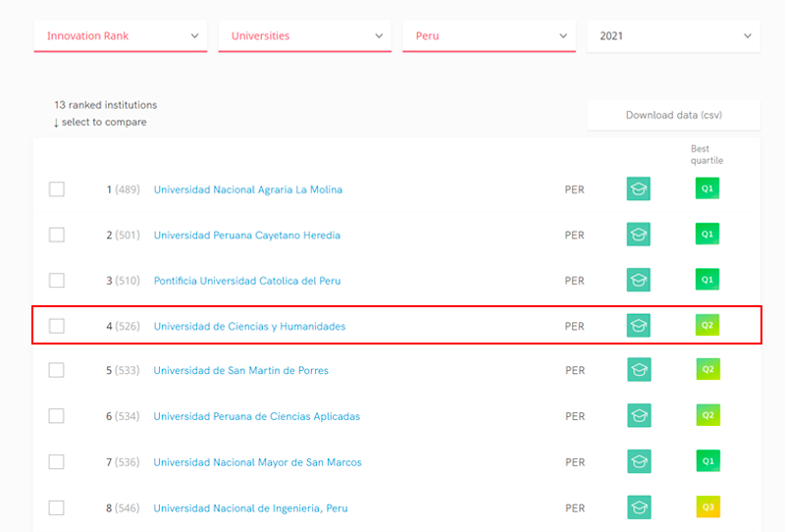Open Universidad de San Martin de Porres link

[x=240, y=371]
